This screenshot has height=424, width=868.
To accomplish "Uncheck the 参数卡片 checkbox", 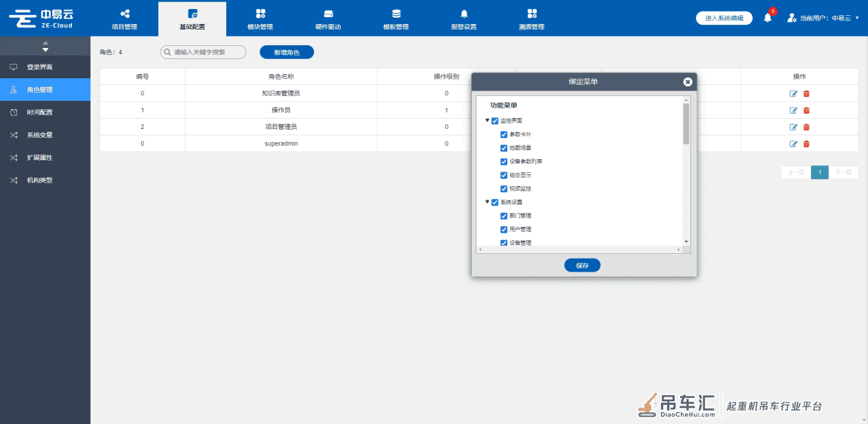I will point(504,134).
